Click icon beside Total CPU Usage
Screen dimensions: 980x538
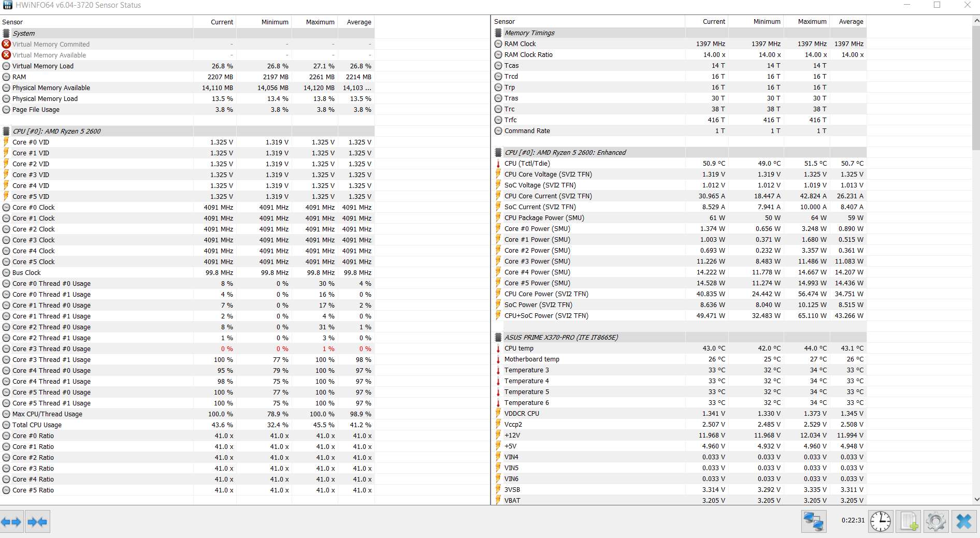(6, 425)
